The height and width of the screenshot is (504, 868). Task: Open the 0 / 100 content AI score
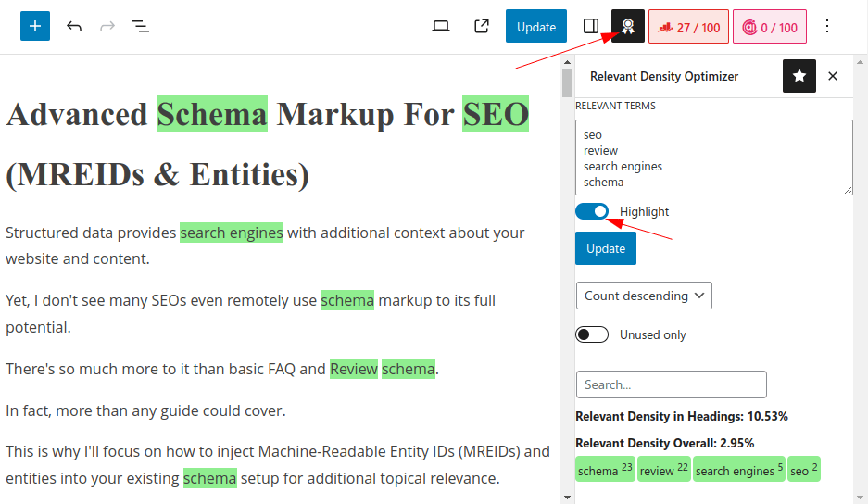tap(770, 27)
